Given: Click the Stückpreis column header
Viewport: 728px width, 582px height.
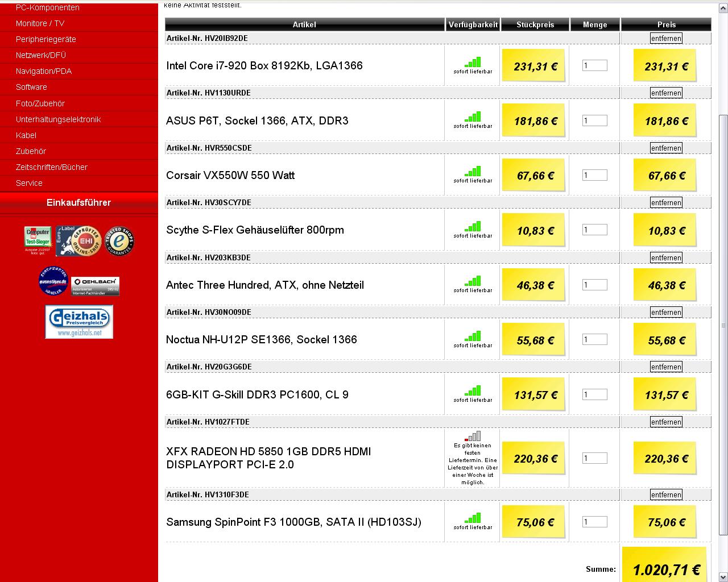Looking at the screenshot, I should click(535, 24).
